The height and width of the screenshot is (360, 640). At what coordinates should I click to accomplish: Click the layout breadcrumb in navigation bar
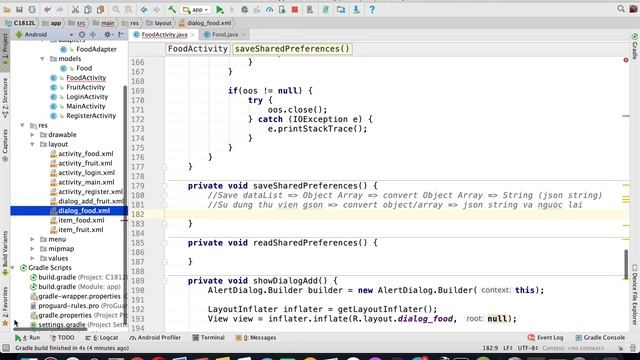click(x=159, y=23)
